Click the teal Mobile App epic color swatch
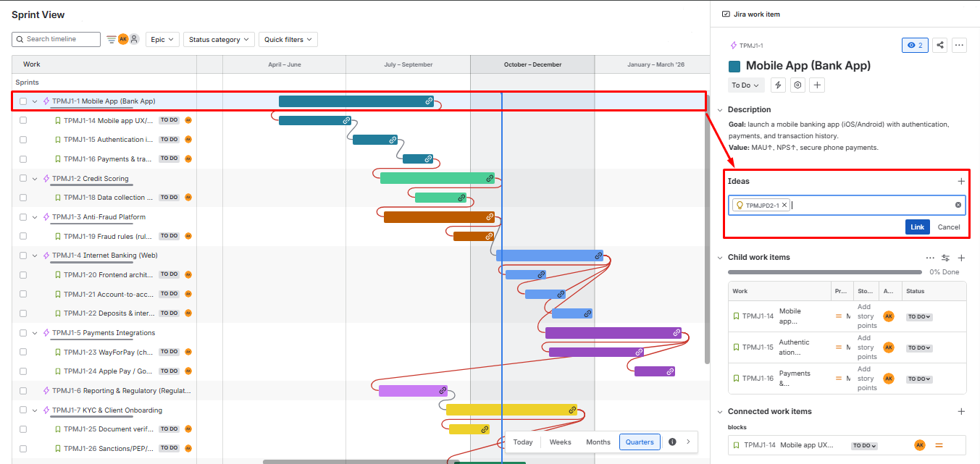The height and width of the screenshot is (464, 980). 734,67
